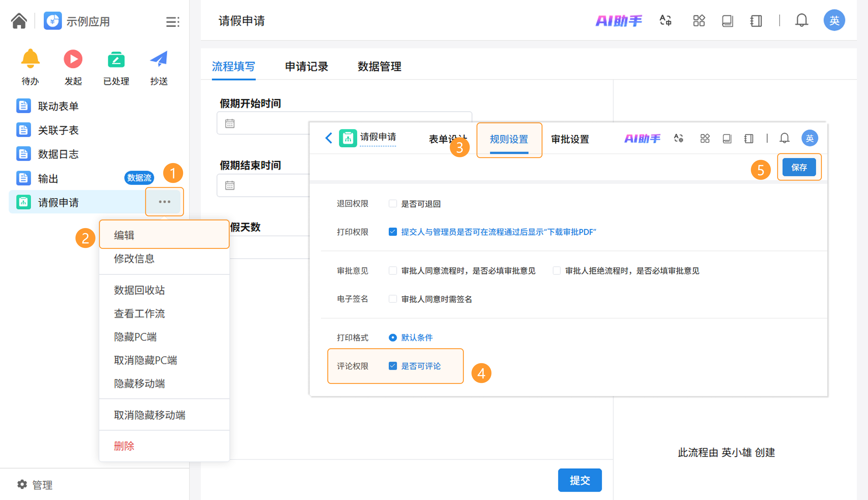Open the 已处理 shortcut icon

click(x=116, y=60)
